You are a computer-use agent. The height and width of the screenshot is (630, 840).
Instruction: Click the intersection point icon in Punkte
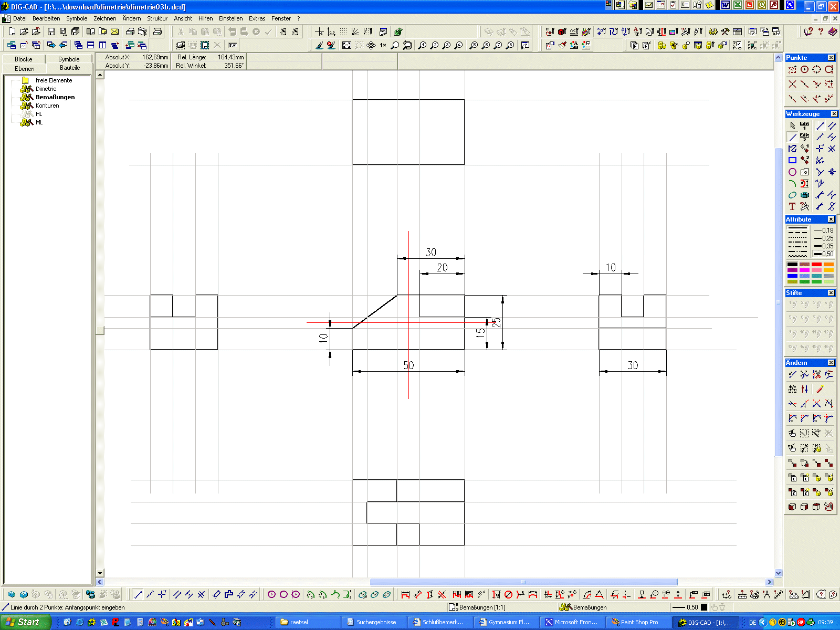click(792, 84)
